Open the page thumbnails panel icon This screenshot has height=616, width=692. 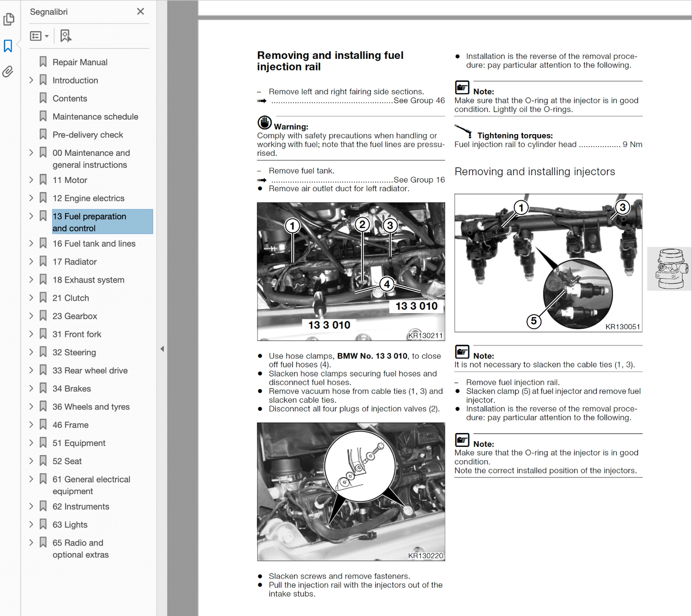[9, 19]
